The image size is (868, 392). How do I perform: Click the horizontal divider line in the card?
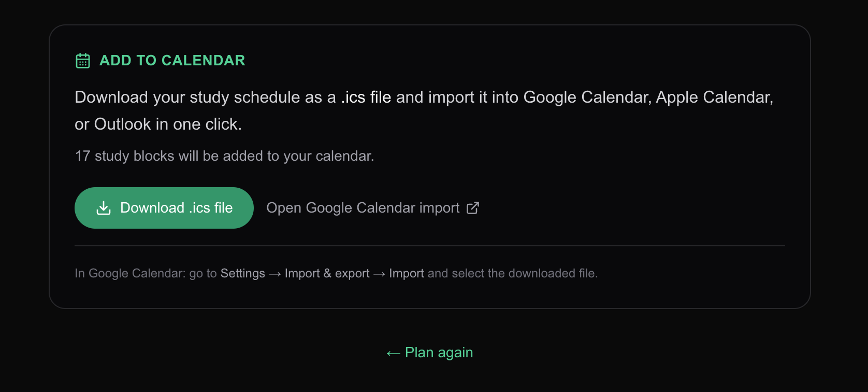(430, 246)
